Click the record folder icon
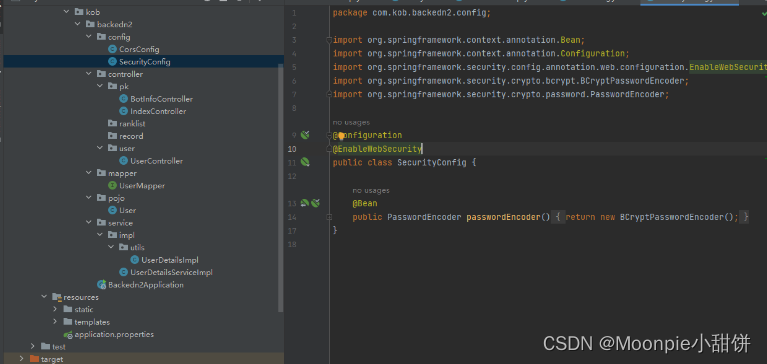This screenshot has height=364, width=767. [113, 136]
